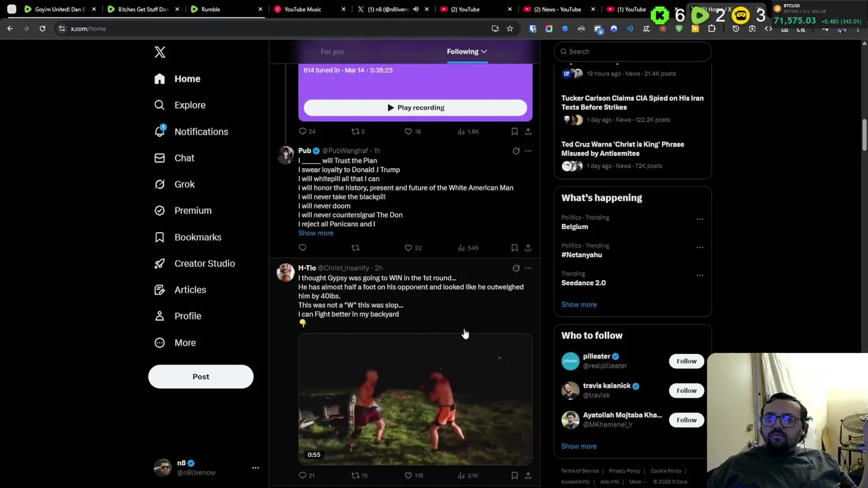Bookmark Pub's post
Image resolution: width=868 pixels, height=488 pixels.
point(515,248)
